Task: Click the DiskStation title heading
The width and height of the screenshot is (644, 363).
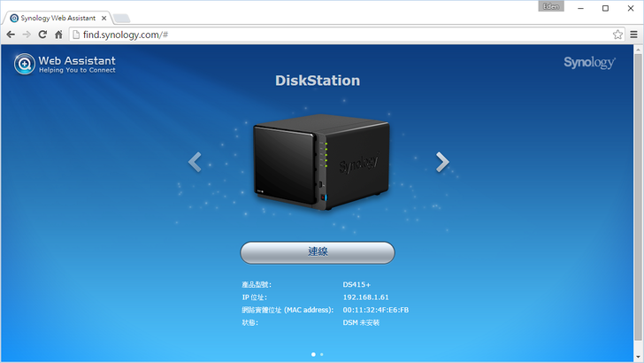Action: point(318,81)
